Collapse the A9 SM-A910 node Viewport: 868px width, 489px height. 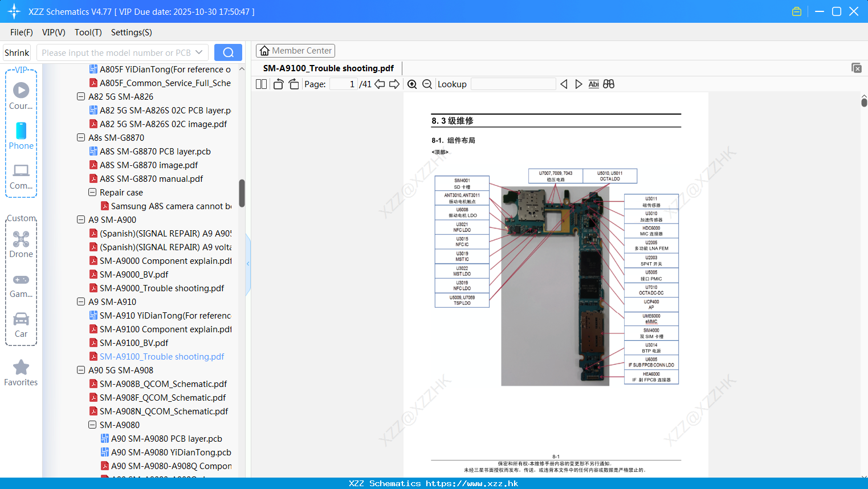[x=81, y=301]
